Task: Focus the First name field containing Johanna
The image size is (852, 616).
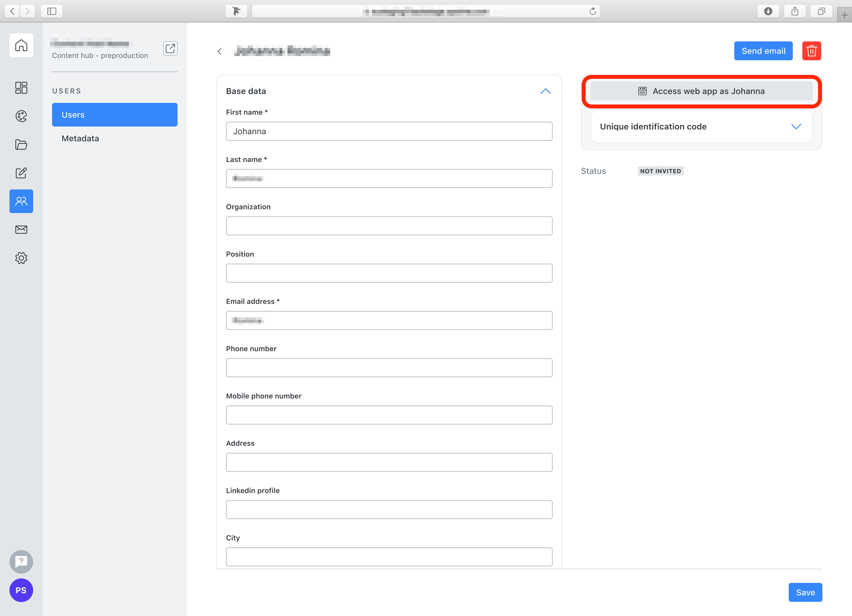Action: (x=389, y=131)
